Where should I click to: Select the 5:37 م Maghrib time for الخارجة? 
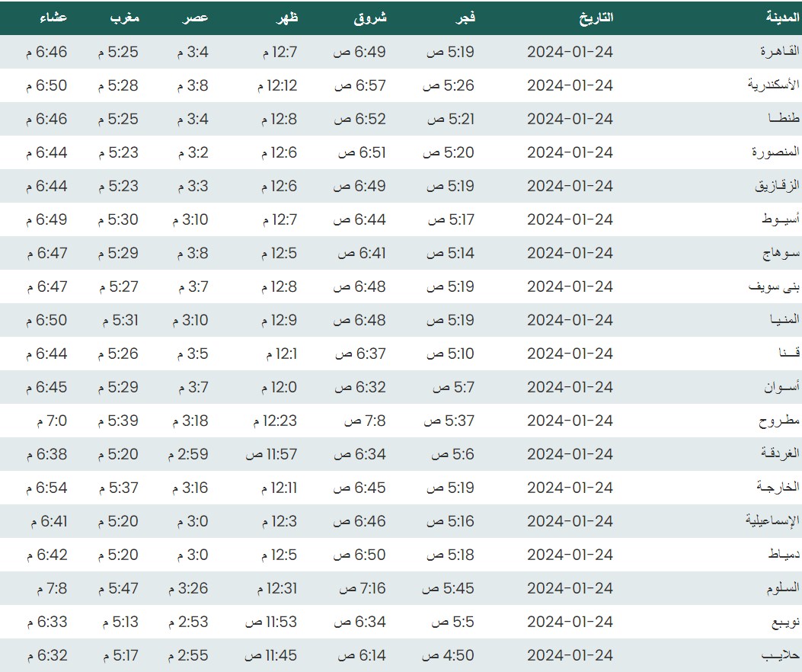118,488
